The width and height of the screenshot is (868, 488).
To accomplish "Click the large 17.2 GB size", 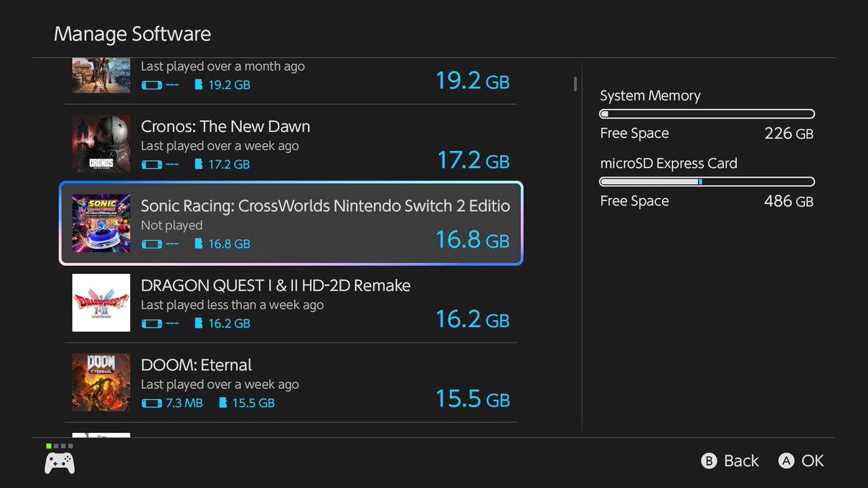I will [x=473, y=160].
